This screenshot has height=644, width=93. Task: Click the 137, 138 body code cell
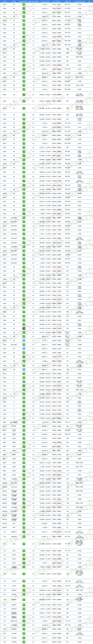[68, 621]
